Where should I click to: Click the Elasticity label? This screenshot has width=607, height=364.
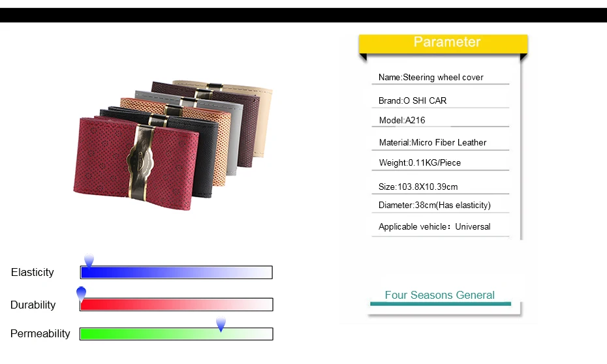[33, 272]
